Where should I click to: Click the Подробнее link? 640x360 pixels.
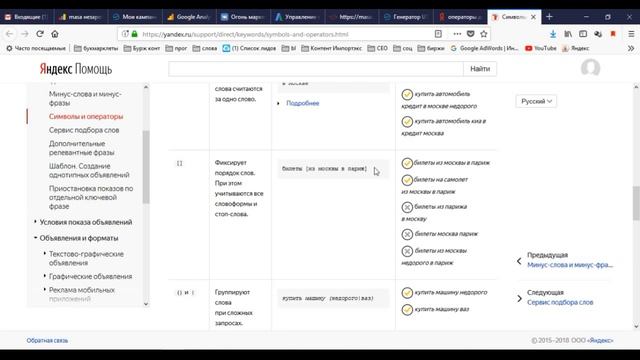[x=302, y=103]
